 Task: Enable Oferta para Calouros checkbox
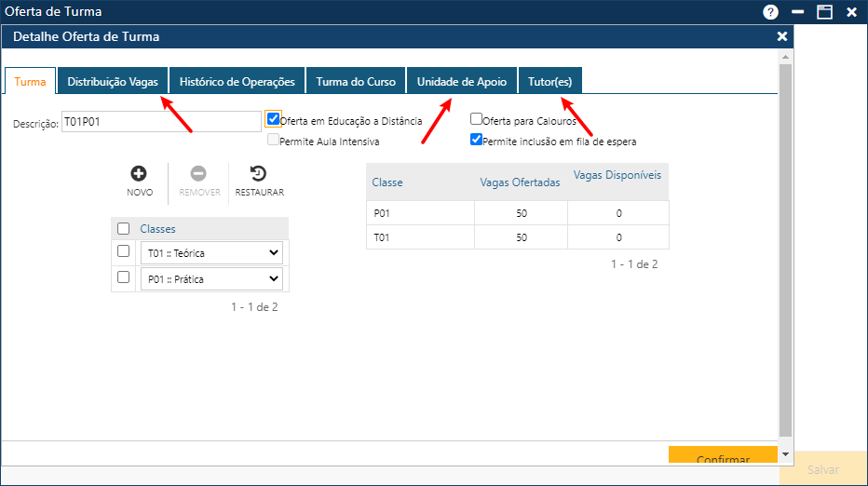click(x=476, y=119)
